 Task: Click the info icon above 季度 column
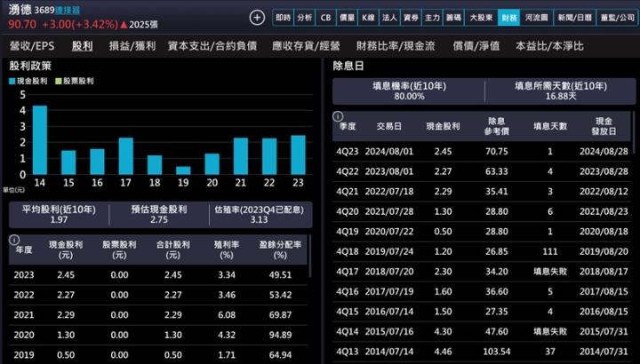[338, 116]
